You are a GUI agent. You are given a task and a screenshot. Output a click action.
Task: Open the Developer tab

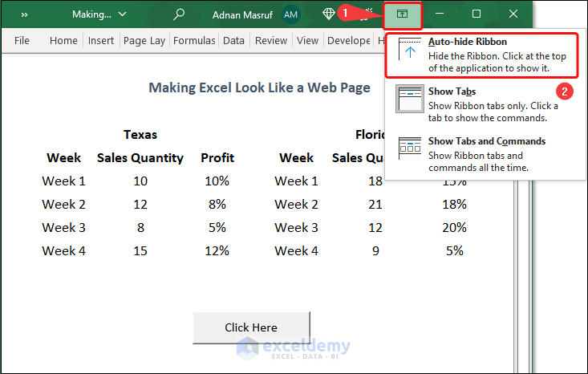(348, 40)
